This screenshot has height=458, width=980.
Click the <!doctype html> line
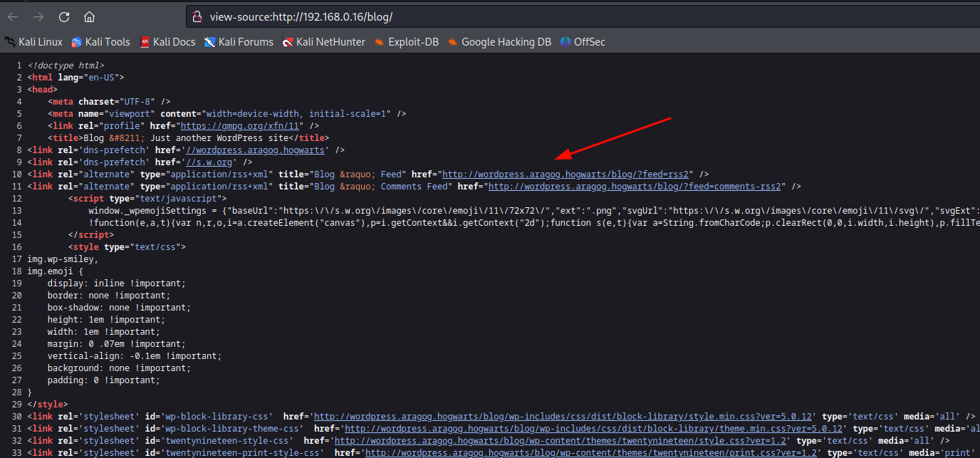coord(66,65)
